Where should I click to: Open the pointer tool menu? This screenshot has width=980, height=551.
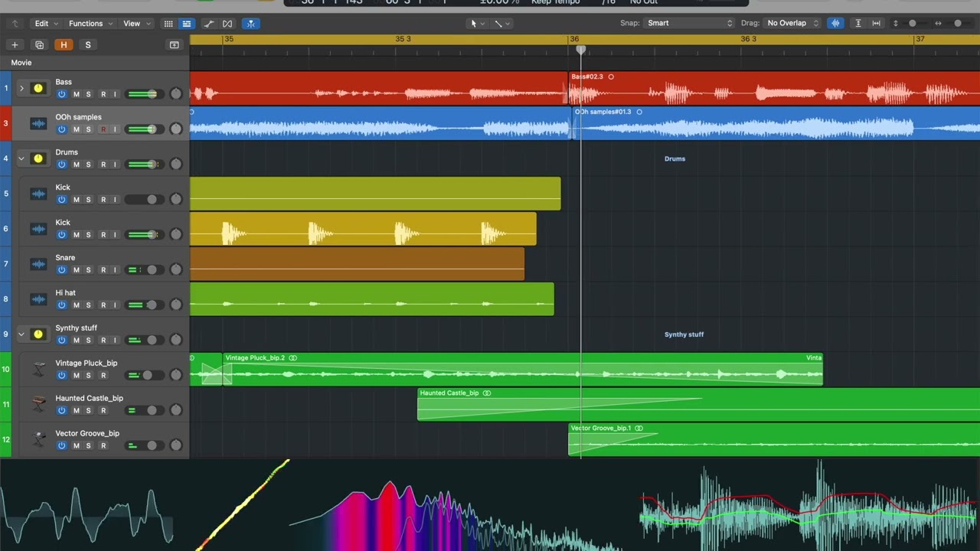coord(477,24)
